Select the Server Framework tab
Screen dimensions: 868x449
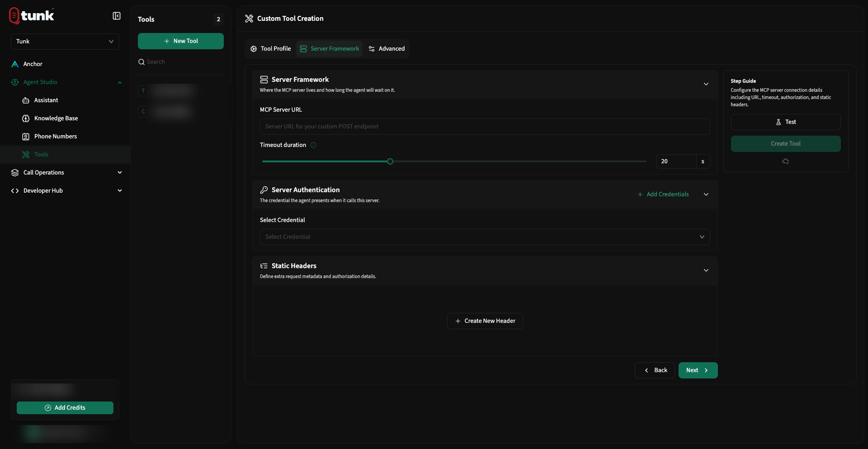coord(330,49)
